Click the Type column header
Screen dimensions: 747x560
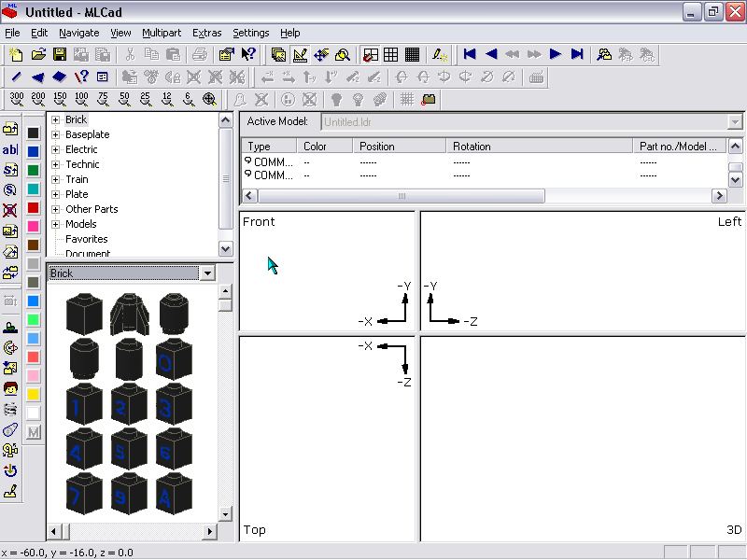point(269,147)
